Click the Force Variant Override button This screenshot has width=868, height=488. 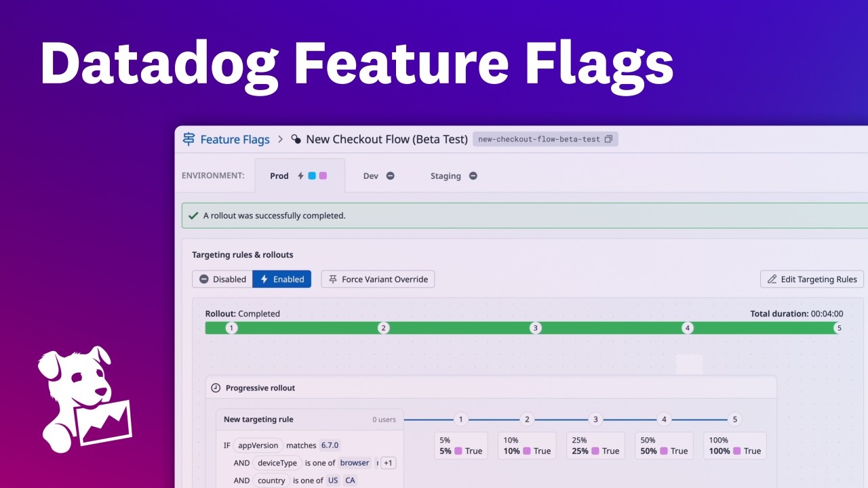(378, 279)
